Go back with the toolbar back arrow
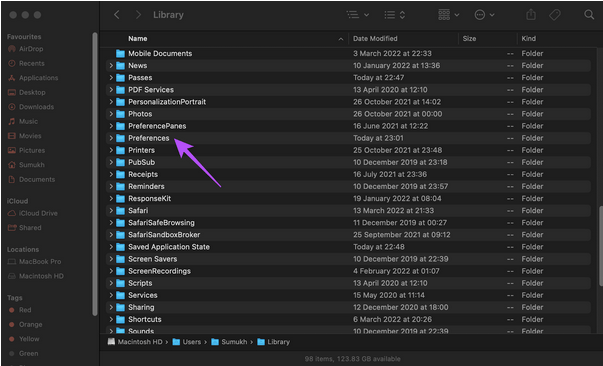 117,15
